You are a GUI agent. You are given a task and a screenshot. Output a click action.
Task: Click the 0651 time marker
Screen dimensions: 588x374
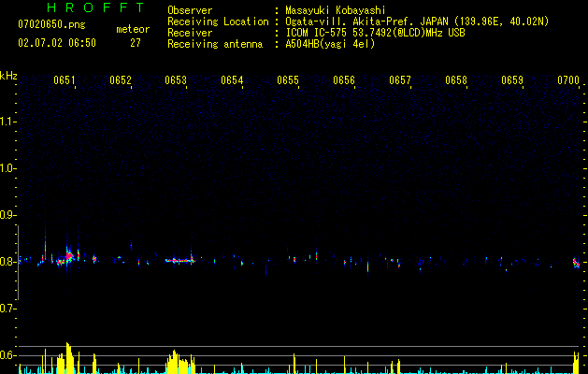(65, 80)
